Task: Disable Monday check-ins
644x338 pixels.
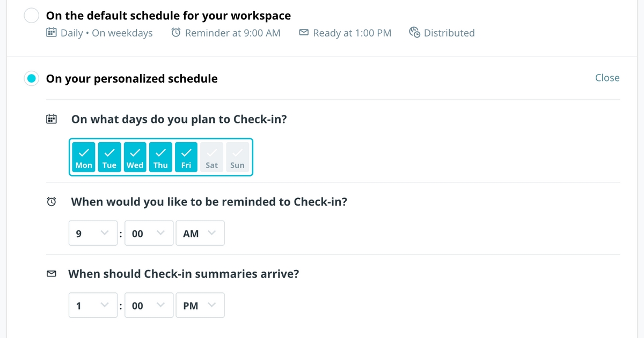Action: (83, 157)
